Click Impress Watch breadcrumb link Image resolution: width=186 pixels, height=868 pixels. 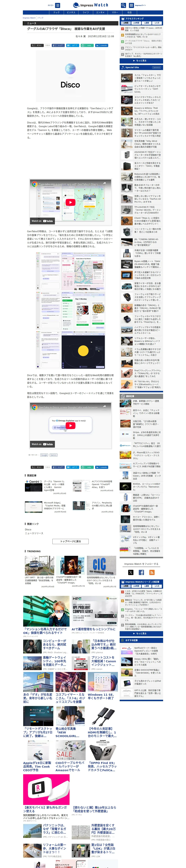(29, 18)
